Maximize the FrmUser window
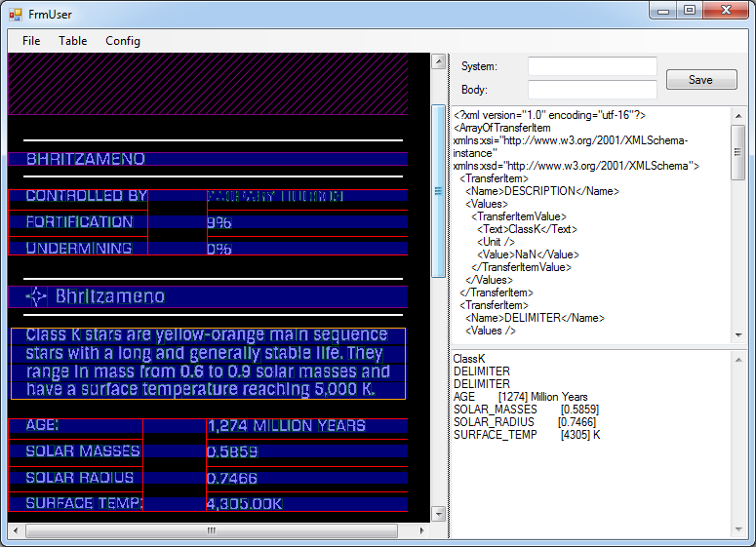The image size is (756, 547). tap(690, 10)
